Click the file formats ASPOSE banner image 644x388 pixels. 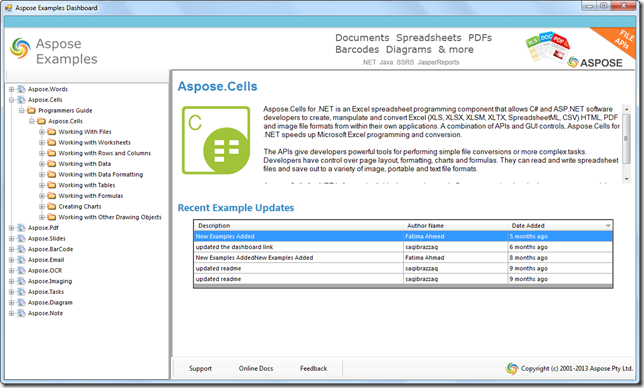click(x=579, y=49)
